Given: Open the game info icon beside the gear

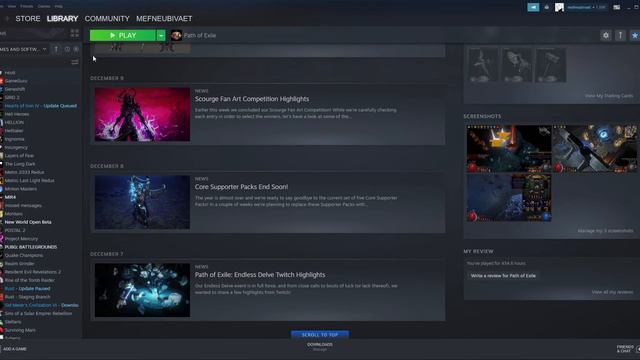Looking at the screenshot, I should point(620,36).
